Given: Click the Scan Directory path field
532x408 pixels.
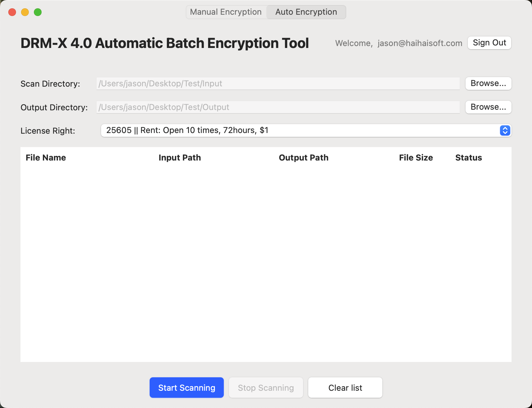Looking at the screenshot, I should point(278,83).
